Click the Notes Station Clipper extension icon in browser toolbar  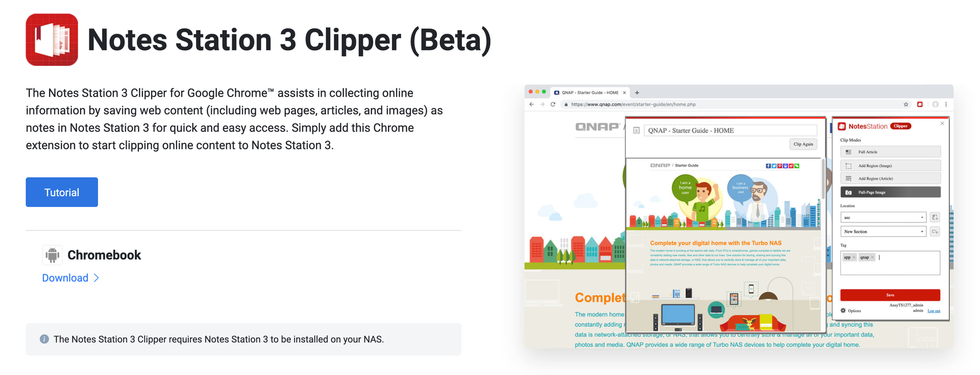(920, 104)
